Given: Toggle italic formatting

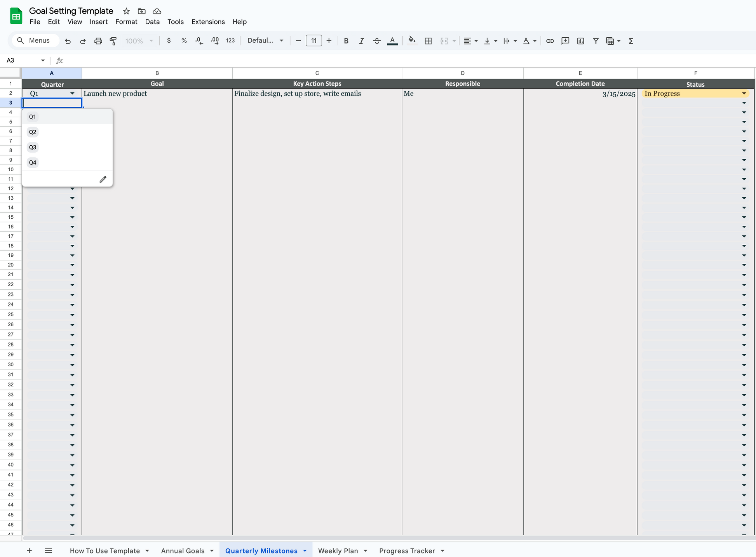Looking at the screenshot, I should coord(361,41).
